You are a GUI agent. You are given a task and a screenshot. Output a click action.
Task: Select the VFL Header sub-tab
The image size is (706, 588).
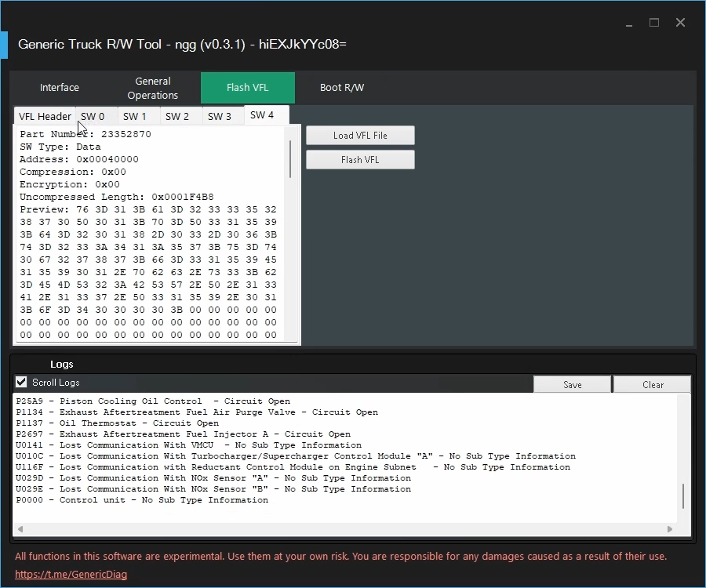45,116
